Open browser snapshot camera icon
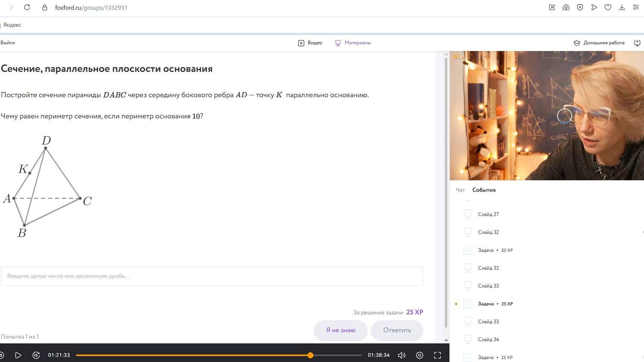Viewport: 644px width, 362px height. click(566, 7)
